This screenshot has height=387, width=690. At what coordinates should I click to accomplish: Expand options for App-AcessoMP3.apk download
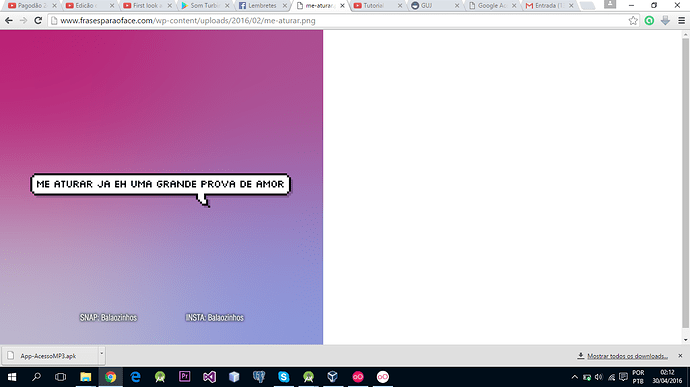(102, 355)
